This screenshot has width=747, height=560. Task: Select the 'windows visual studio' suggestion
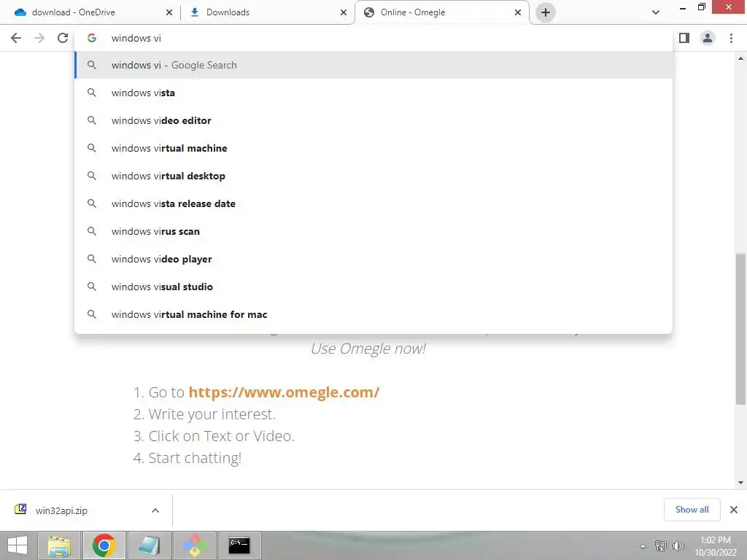(373, 287)
